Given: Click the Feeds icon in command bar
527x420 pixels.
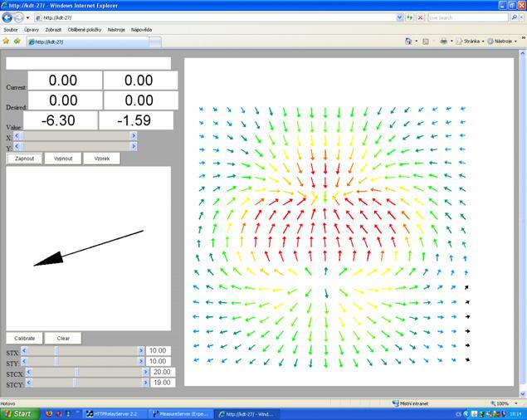Looking at the screenshot, I should click(x=426, y=41).
